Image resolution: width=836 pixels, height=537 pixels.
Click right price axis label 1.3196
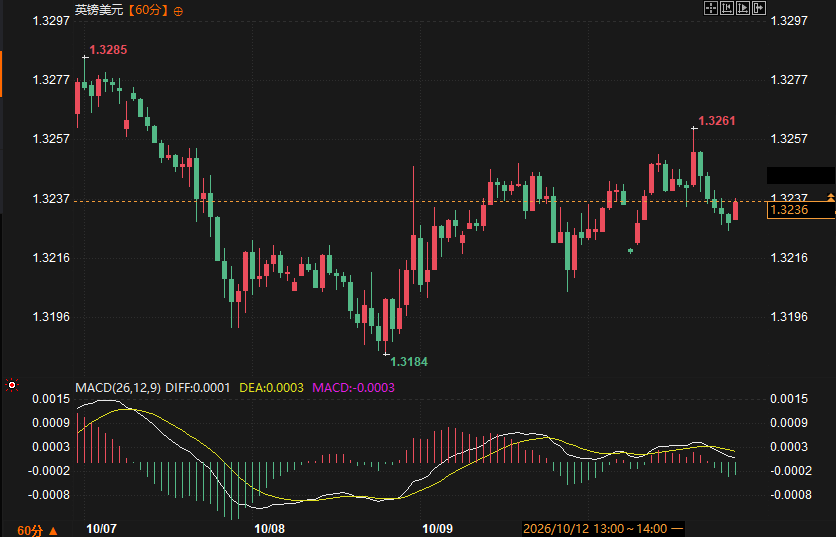click(789, 317)
